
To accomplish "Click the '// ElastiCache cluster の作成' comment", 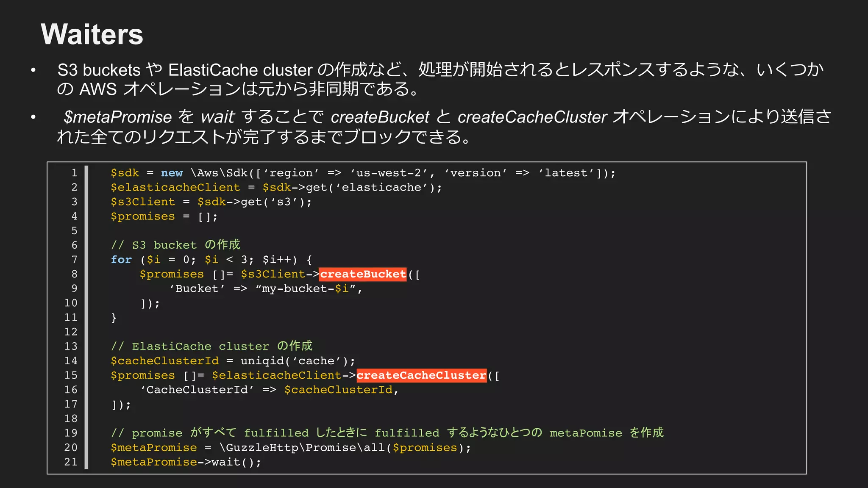I will (211, 346).
